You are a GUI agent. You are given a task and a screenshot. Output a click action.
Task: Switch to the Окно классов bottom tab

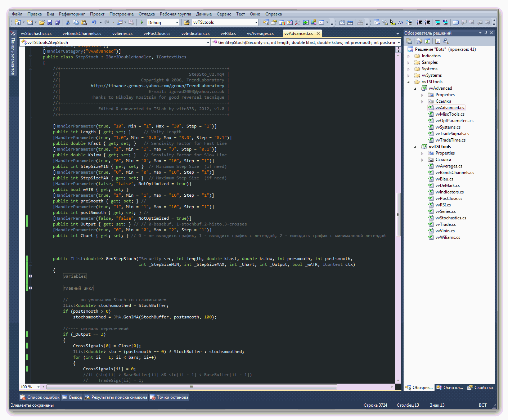tap(450, 388)
